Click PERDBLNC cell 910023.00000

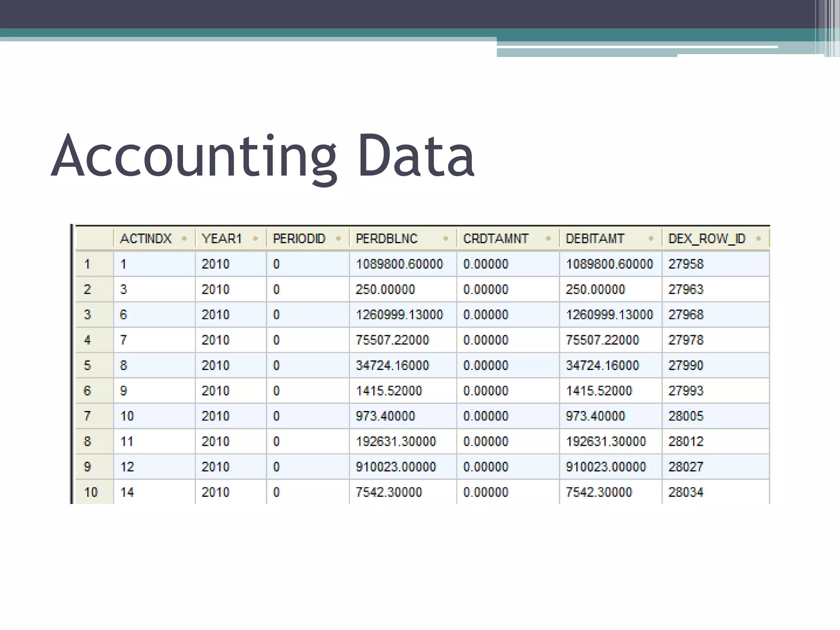tap(403, 467)
